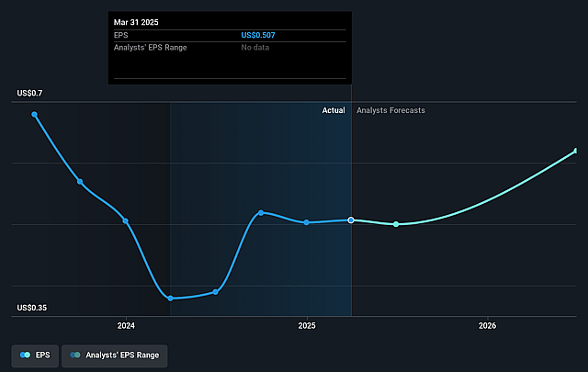Click the second EPS point on the descending line
This screenshot has width=588, height=372.
coord(80,182)
